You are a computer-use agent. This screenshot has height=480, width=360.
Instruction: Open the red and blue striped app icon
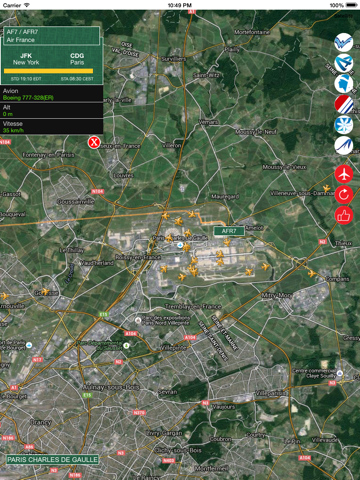344,104
